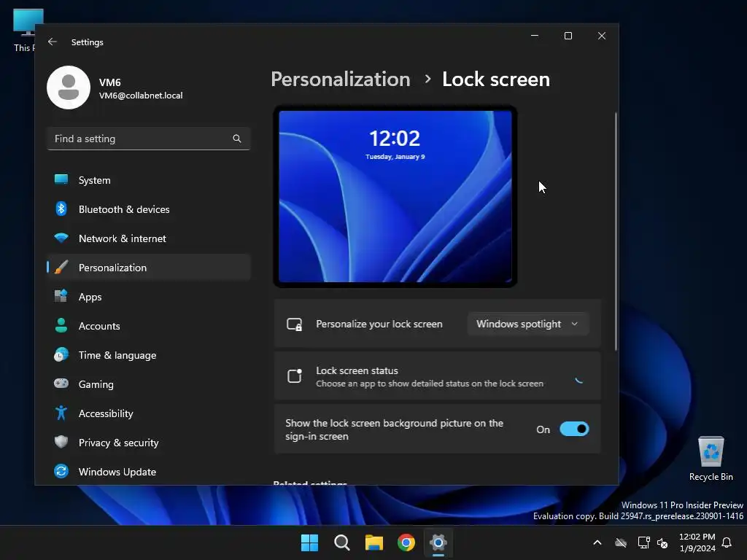This screenshot has height=560, width=747.
Task: Click in the Find a setting field
Action: click(149, 139)
